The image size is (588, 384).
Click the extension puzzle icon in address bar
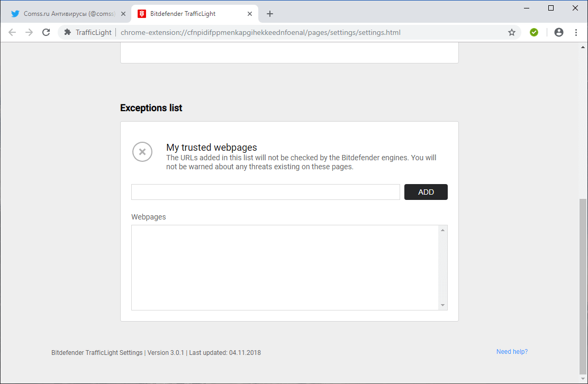click(x=68, y=33)
